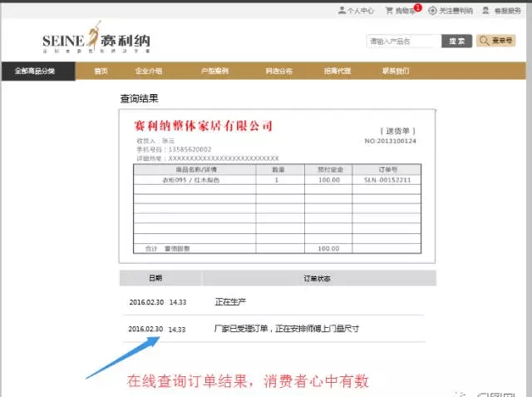Screen dimensions: 532x397
Task: Click the 关注赛利纳 follow icon
Action: click(432, 11)
